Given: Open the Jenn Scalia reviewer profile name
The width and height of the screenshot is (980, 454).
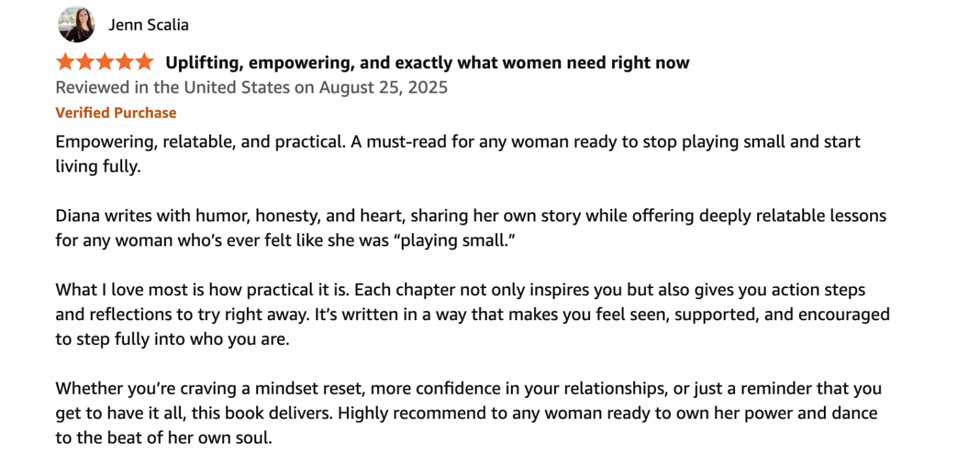Looking at the screenshot, I should tap(148, 25).
